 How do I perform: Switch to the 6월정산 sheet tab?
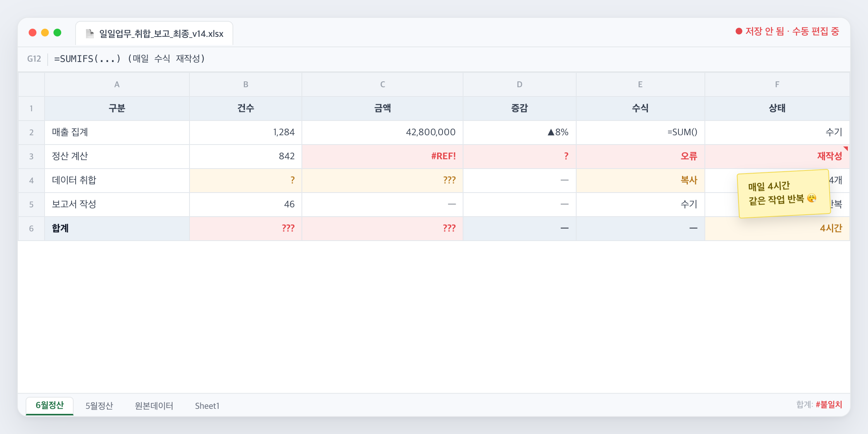[x=50, y=406]
